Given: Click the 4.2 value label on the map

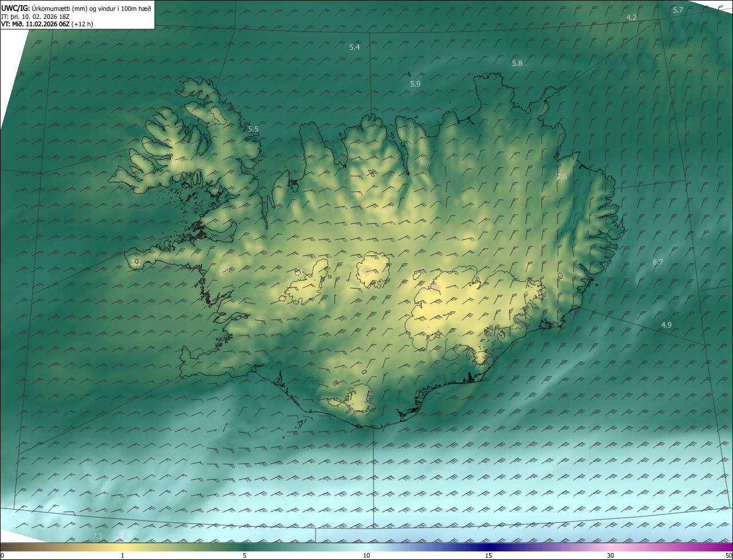Looking at the screenshot, I should click(632, 18).
